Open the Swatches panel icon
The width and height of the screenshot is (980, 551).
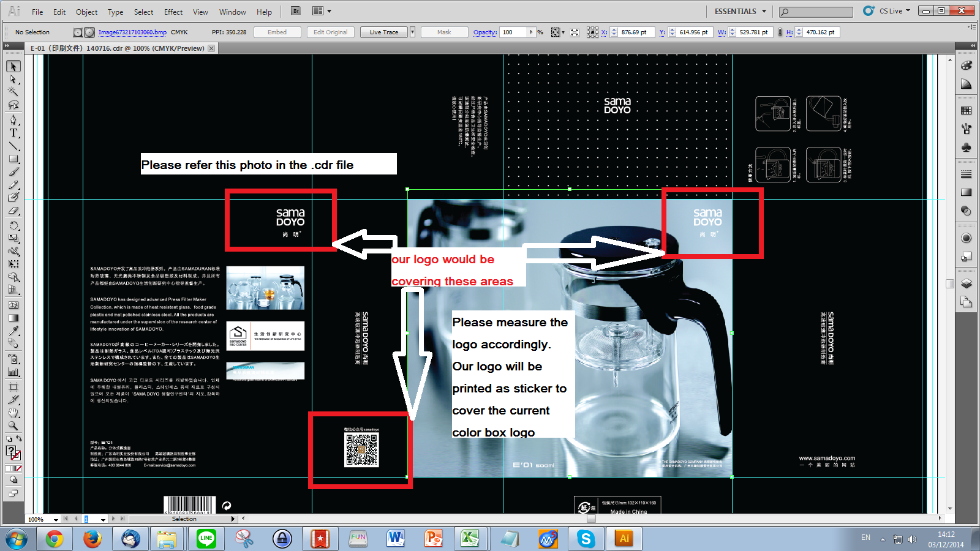967,111
